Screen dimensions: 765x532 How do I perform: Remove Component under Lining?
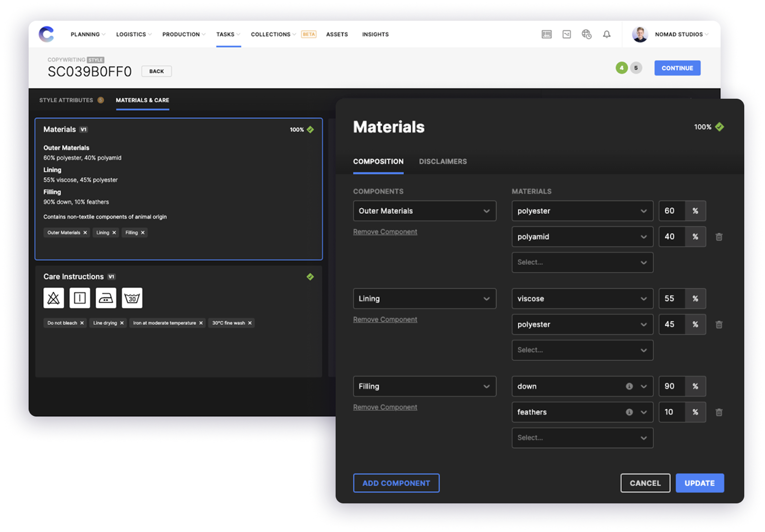pyautogui.click(x=385, y=320)
